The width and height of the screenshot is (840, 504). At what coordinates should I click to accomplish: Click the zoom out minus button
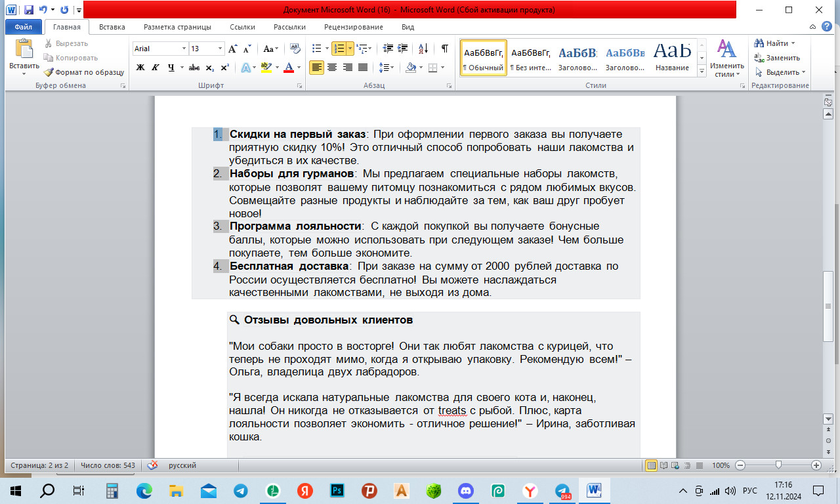(x=740, y=465)
